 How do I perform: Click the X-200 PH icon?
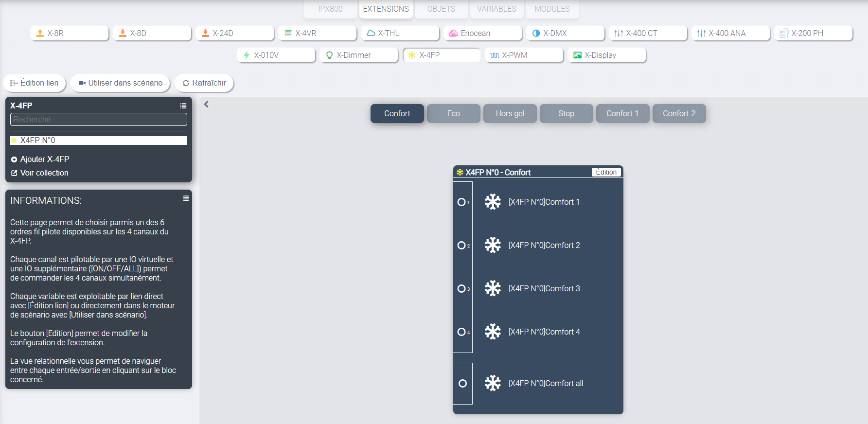pos(784,33)
